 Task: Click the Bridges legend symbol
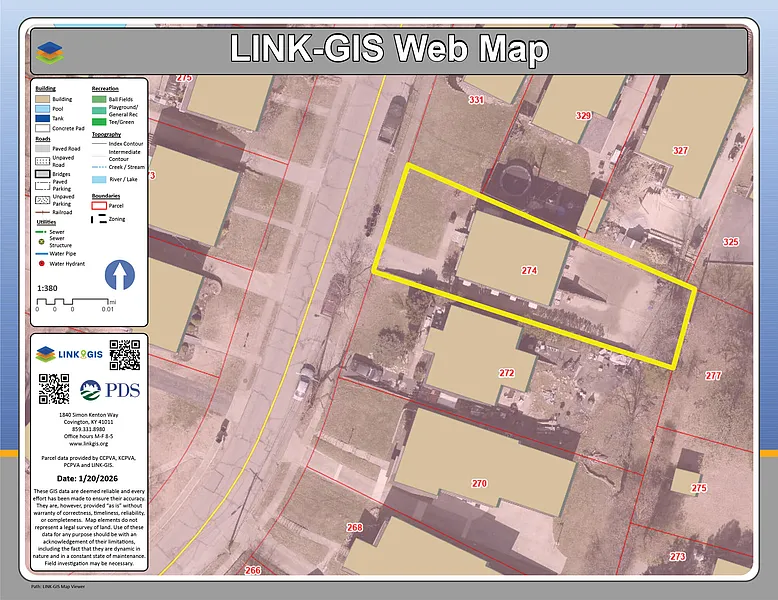pos(43,174)
